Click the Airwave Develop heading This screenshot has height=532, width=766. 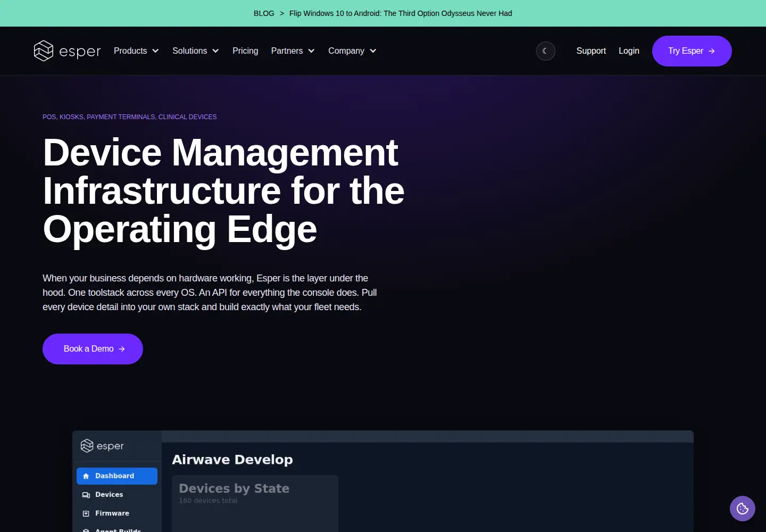(232, 460)
